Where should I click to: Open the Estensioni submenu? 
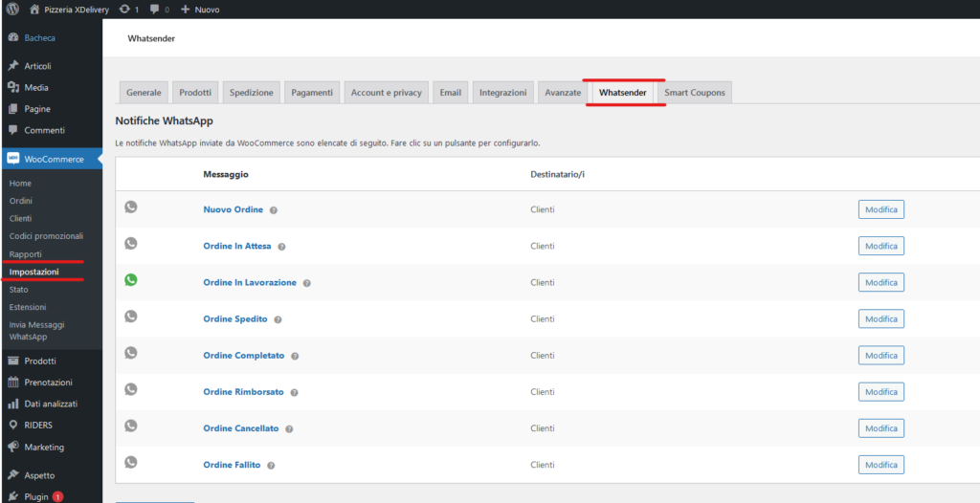click(x=28, y=307)
